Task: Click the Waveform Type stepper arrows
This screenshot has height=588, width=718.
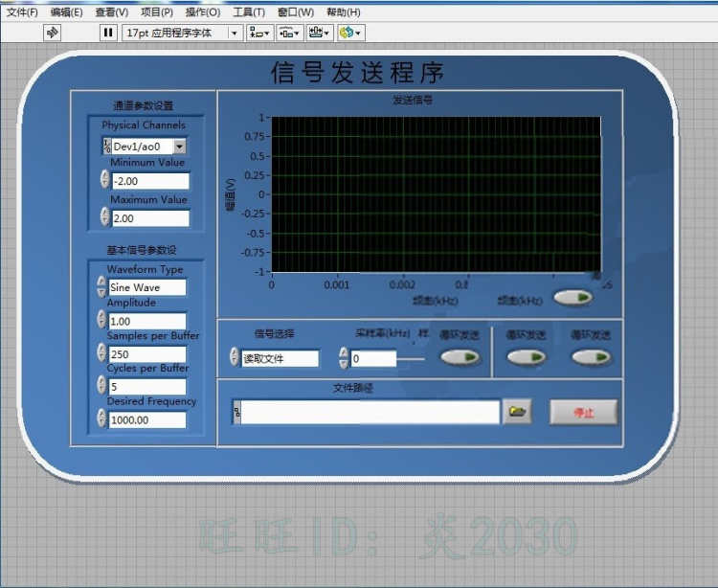Action: (x=101, y=286)
